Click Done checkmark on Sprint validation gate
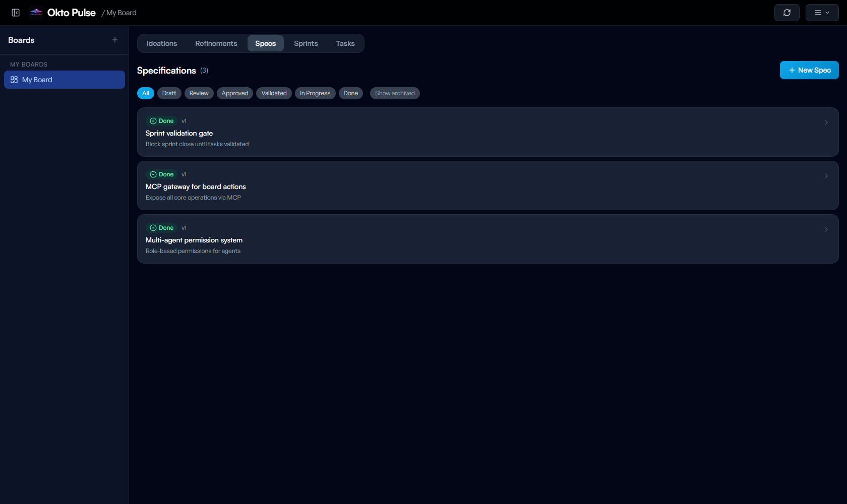The image size is (847, 504). pos(153,121)
